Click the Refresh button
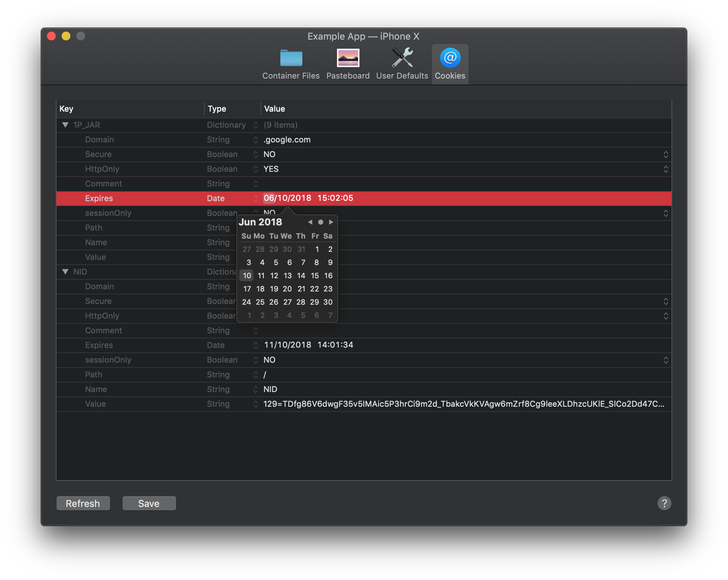This screenshot has width=728, height=580. (x=83, y=503)
